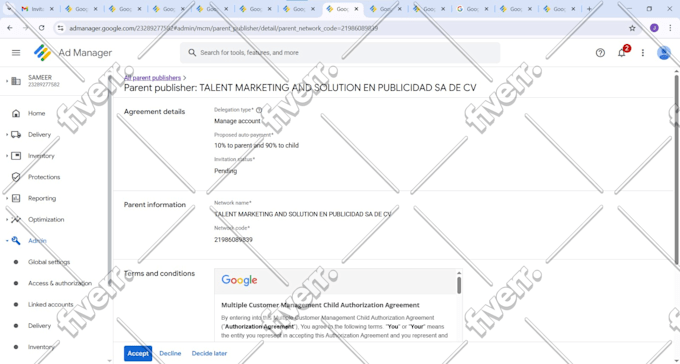Click the Reporting chart icon

tap(16, 198)
